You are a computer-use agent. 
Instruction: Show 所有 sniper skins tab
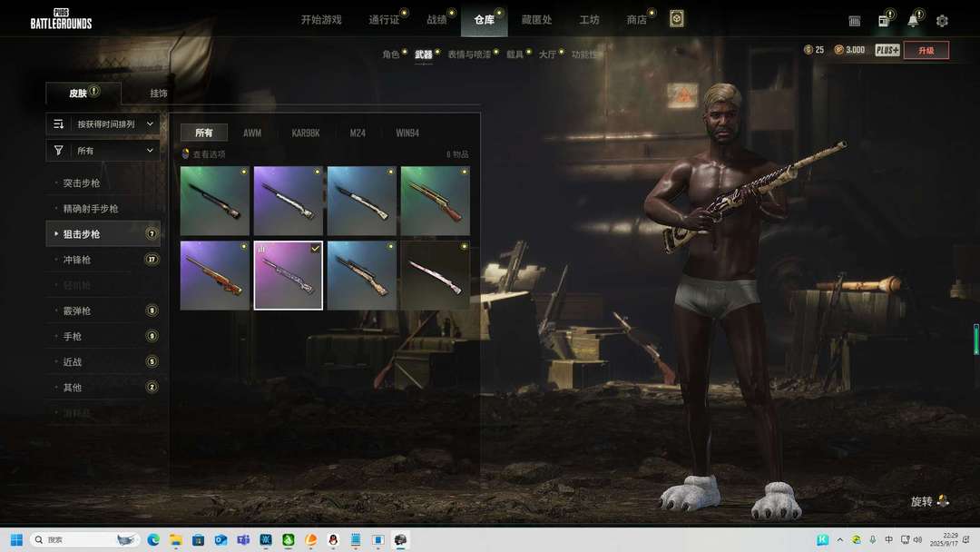coord(204,133)
